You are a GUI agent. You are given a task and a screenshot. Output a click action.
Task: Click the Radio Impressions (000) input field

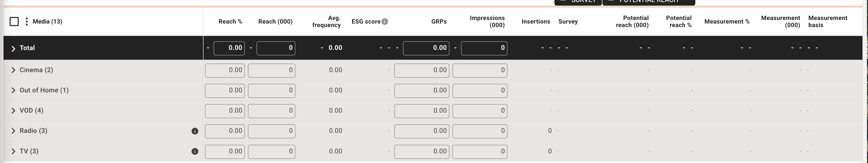(479, 131)
